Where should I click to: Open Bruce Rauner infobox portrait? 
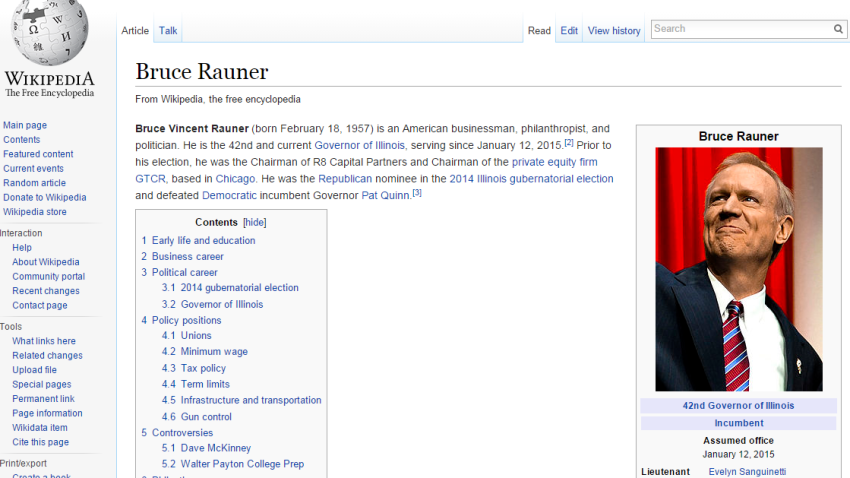pyautogui.click(x=738, y=269)
